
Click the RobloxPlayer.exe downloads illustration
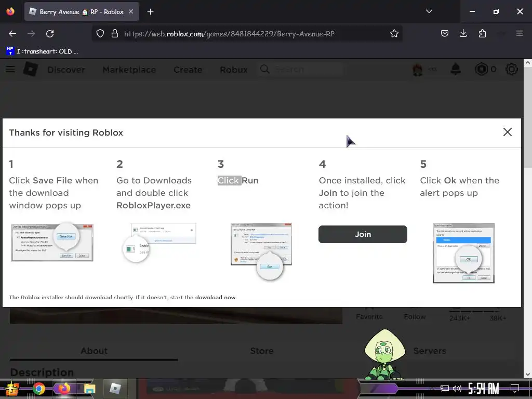pos(159,242)
